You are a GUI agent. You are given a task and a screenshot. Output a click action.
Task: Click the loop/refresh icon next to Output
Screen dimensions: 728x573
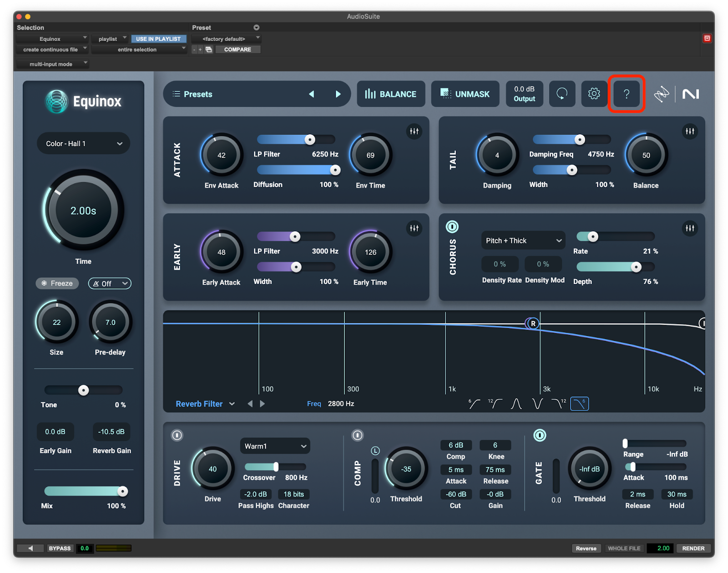point(562,94)
